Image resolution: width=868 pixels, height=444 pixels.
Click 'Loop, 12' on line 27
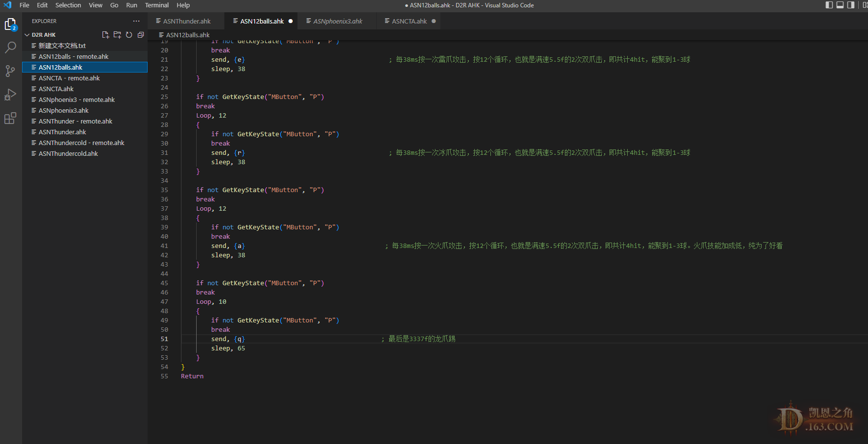pos(211,116)
